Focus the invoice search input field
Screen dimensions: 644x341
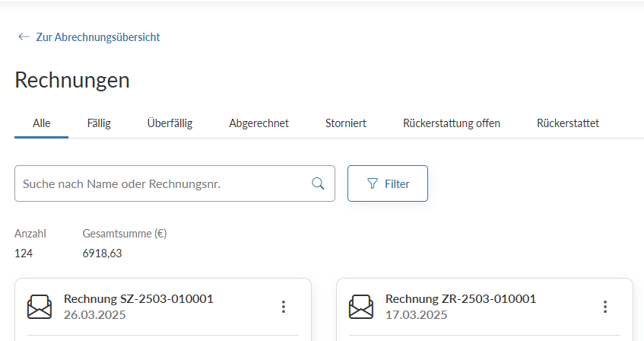click(x=160, y=183)
